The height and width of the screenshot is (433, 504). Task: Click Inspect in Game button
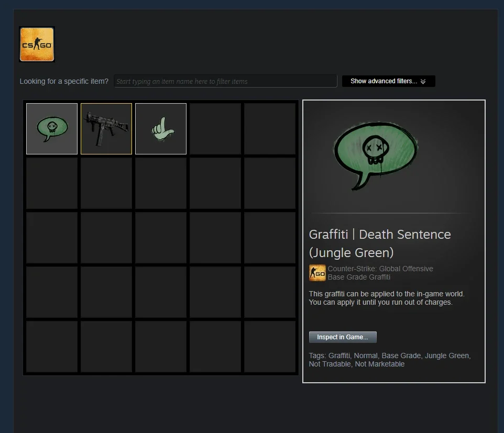(343, 337)
